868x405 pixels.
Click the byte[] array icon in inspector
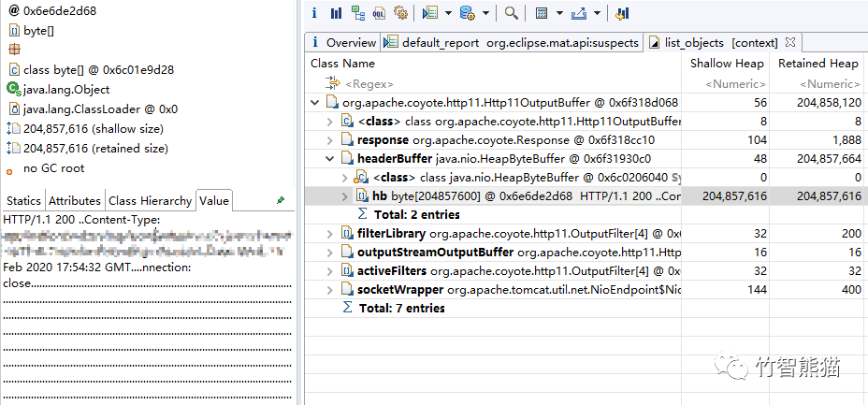click(x=14, y=31)
